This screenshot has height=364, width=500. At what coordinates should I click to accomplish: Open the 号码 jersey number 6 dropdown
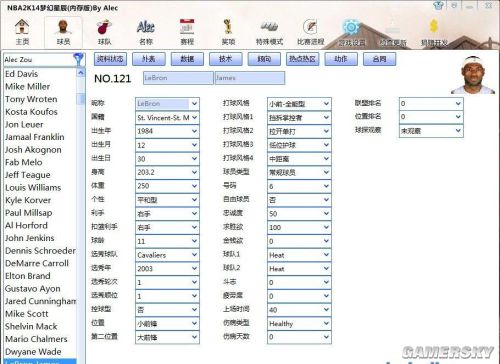point(299,186)
